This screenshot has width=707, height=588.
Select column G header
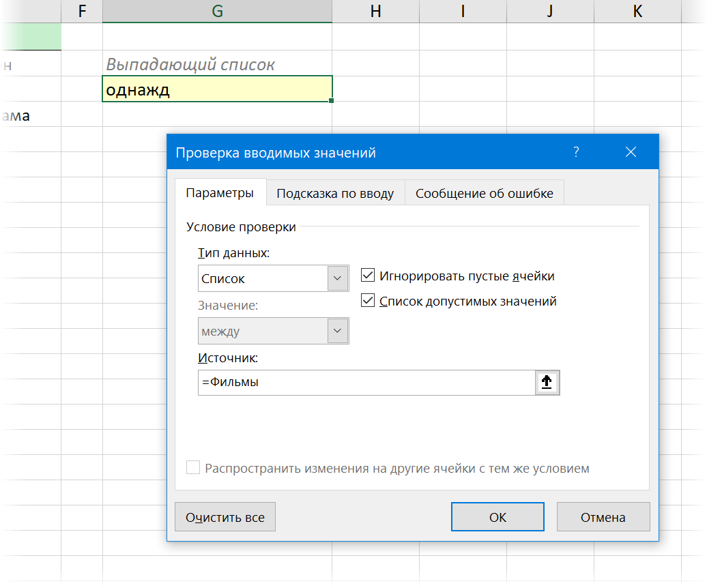[217, 11]
